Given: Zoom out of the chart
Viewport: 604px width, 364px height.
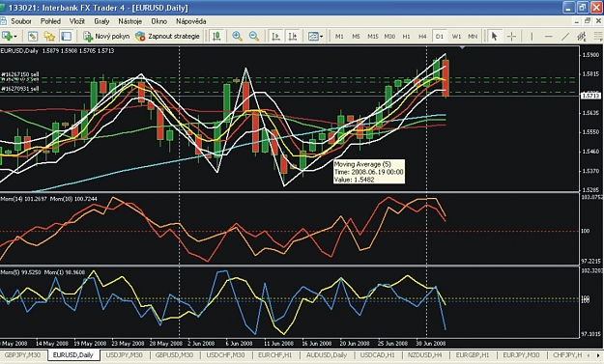Looking at the screenshot, I should [x=254, y=36].
